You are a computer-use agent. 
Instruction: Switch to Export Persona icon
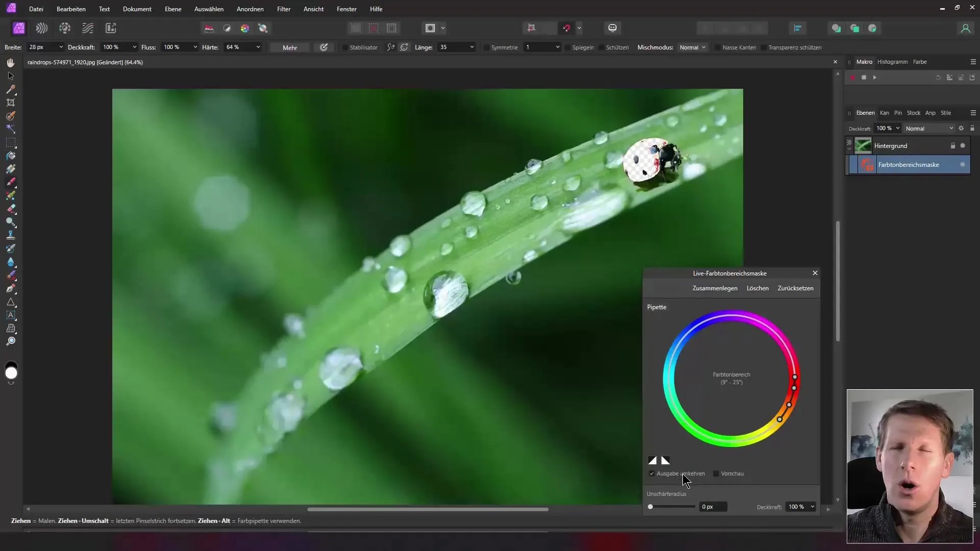point(111,28)
